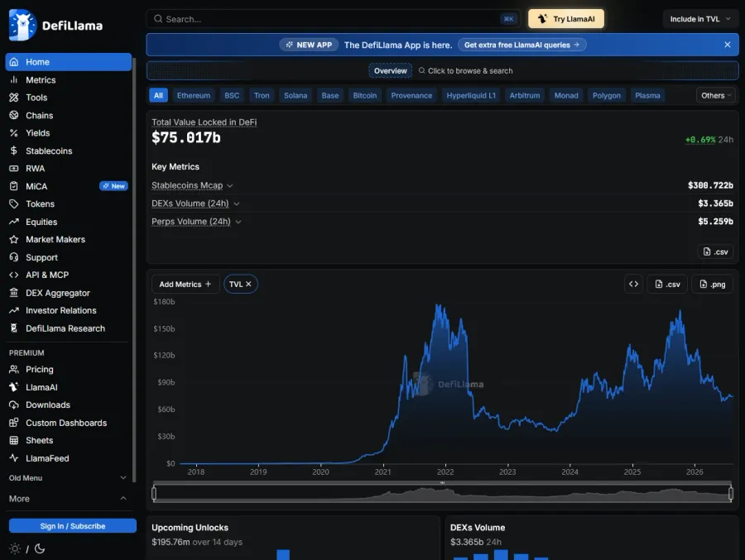
Task: Filter by Hyperliquid L1 chain
Action: [471, 95]
